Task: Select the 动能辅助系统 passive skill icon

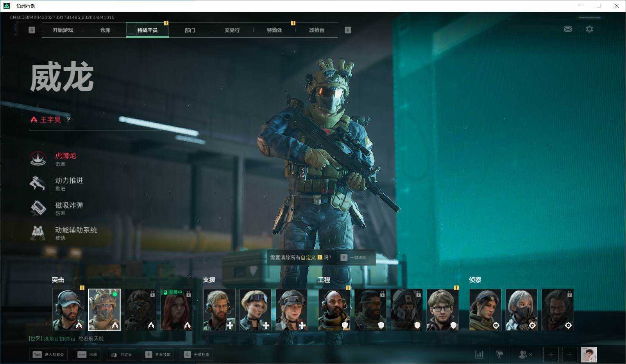Action: click(x=38, y=233)
